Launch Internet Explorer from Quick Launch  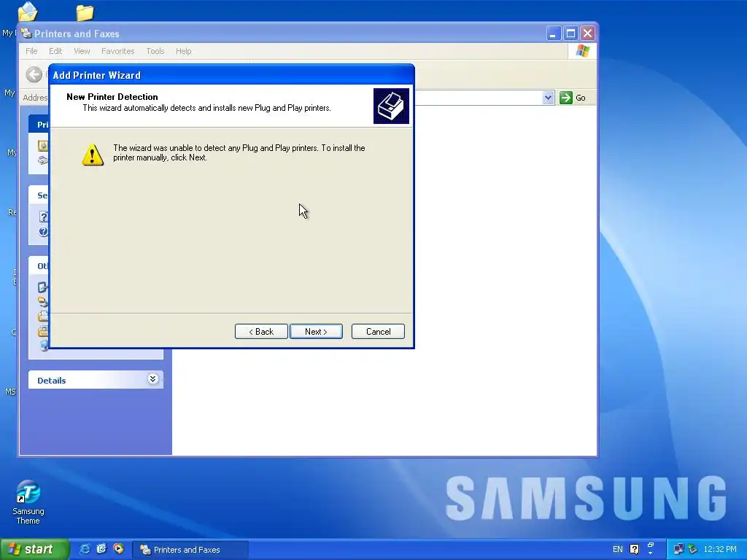[85, 549]
